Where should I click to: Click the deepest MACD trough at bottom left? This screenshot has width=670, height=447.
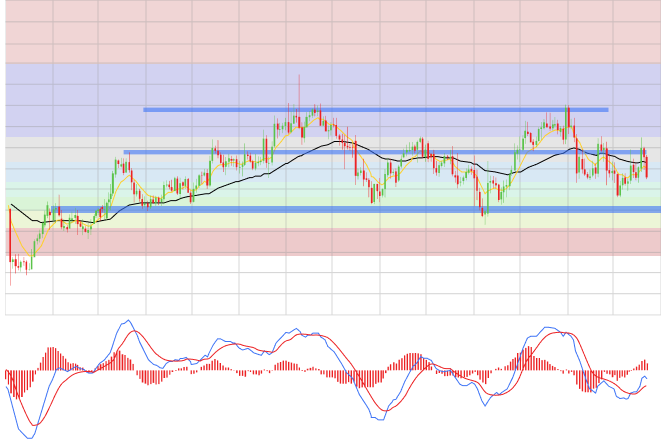(x=29, y=437)
